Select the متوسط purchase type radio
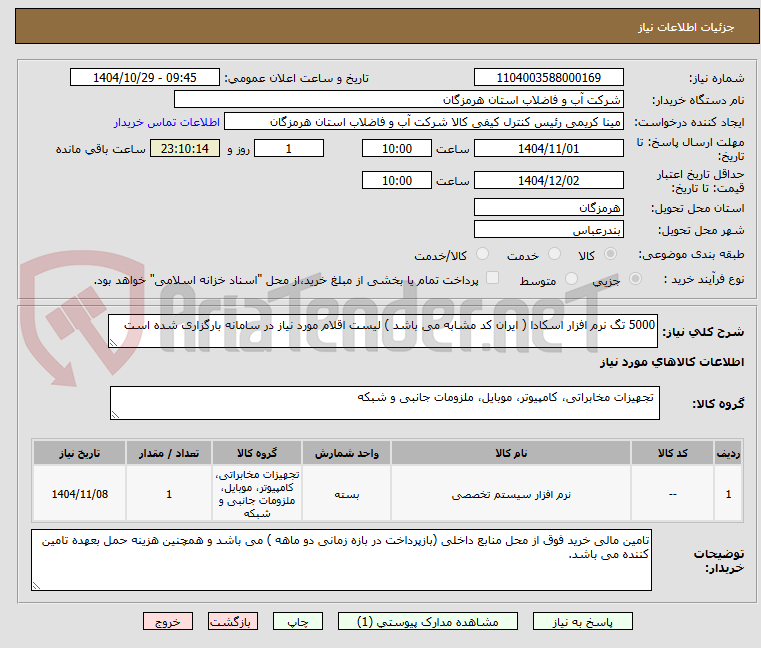The image size is (761, 648). 571,279
